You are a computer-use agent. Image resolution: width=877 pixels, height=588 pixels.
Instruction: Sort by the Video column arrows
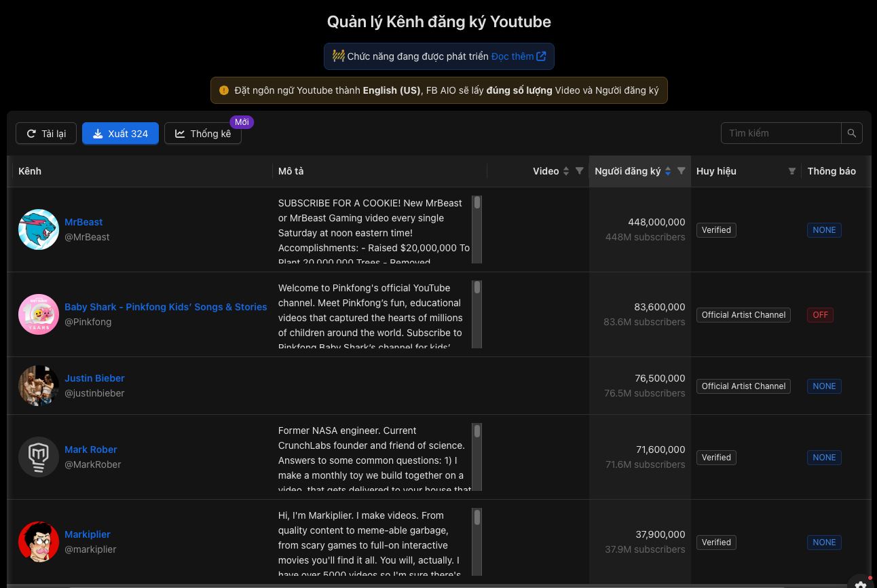566,171
